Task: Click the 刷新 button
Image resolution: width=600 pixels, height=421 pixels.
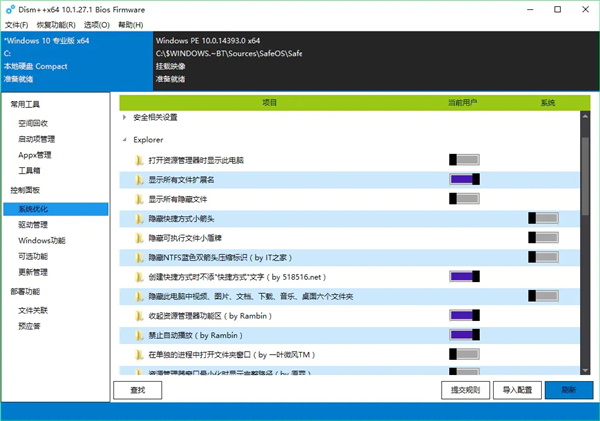Action: [x=568, y=390]
